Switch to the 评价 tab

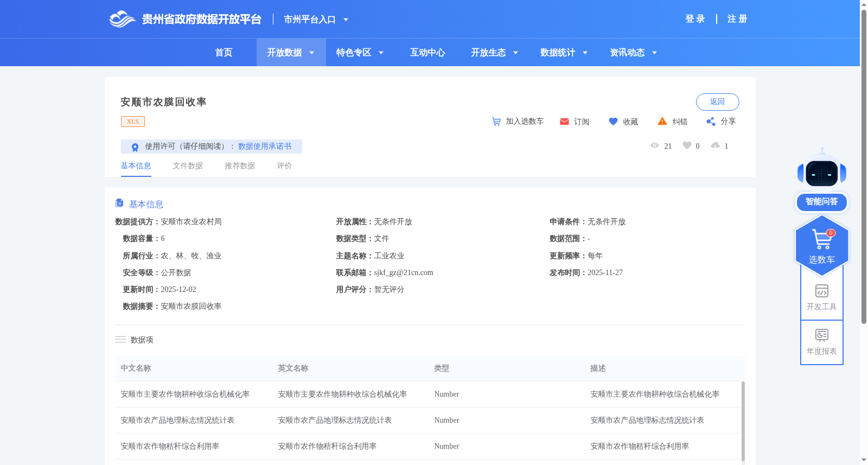click(284, 166)
